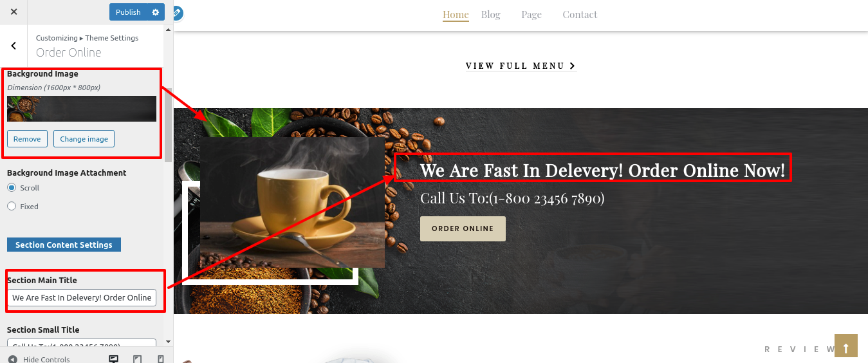Image resolution: width=868 pixels, height=363 pixels.
Task: Click the scroll-to-top arrow button
Action: click(x=846, y=345)
